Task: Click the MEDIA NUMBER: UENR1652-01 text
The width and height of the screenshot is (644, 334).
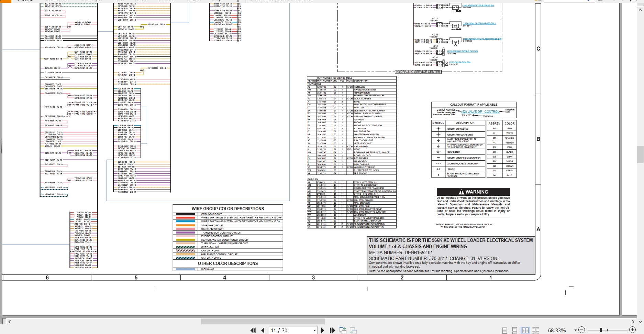Action: coord(401,252)
